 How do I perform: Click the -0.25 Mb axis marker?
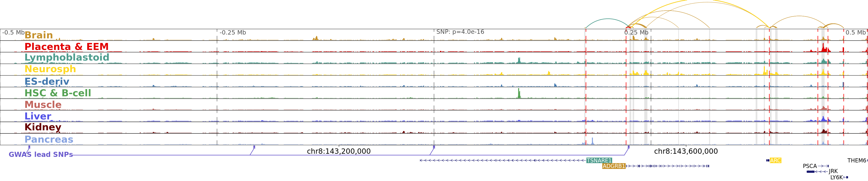(232, 33)
